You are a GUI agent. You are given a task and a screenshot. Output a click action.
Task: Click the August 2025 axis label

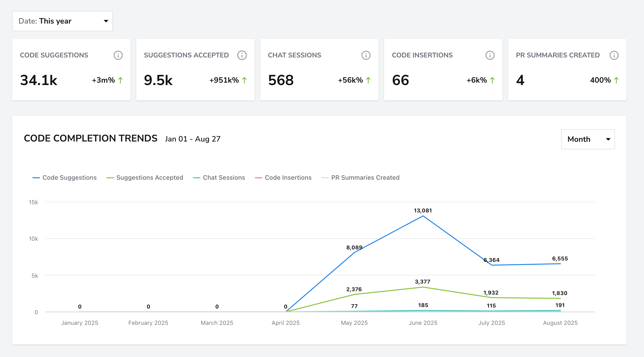coord(560,323)
